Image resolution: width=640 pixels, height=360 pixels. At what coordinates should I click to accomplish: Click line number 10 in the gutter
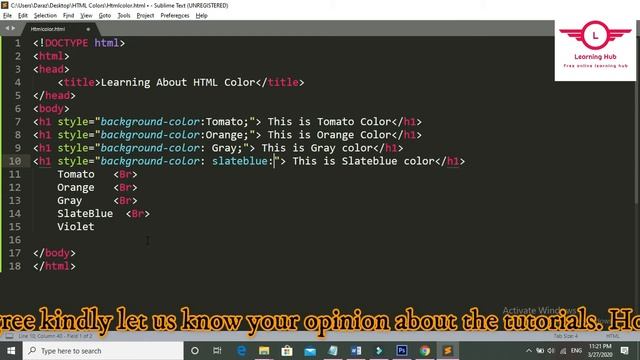click(15, 161)
